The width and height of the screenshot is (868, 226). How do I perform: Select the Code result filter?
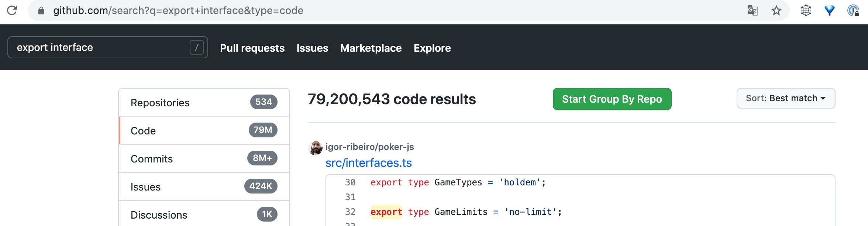[204, 130]
